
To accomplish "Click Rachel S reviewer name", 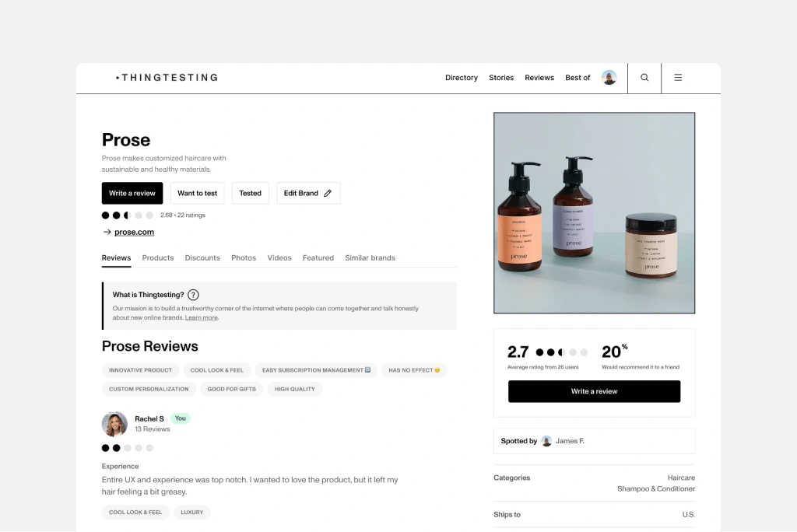I will (x=149, y=418).
